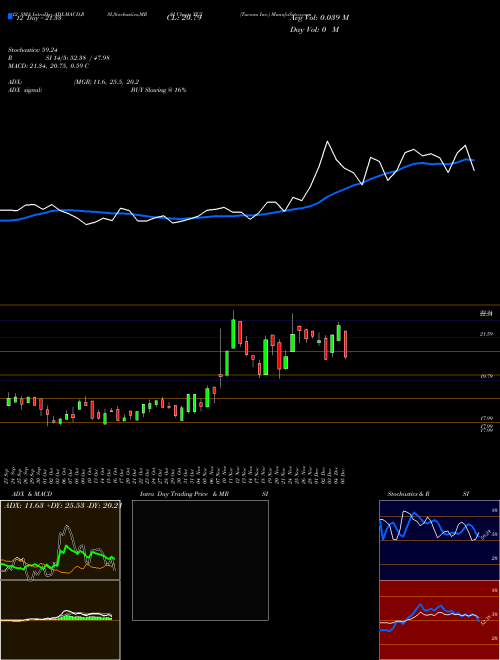The width and height of the screenshot is (500, 660).
Task: Click the 'ADX signal:' label
Action: [25, 90]
